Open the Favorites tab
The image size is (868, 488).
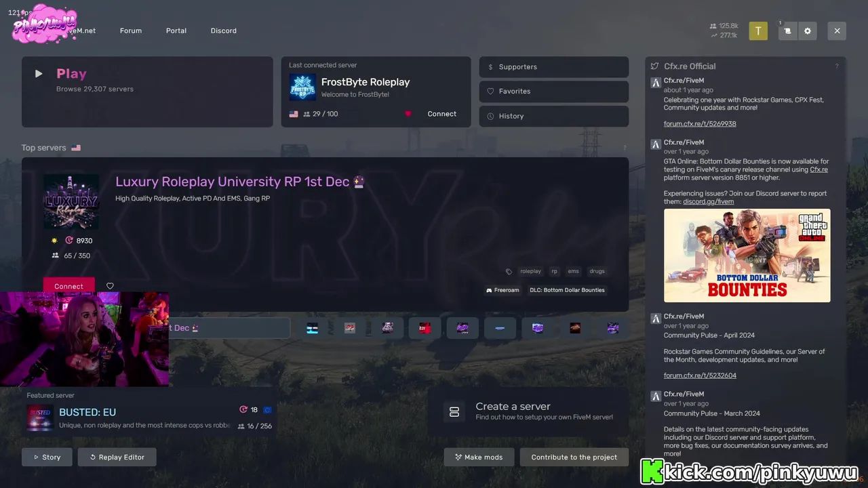554,91
